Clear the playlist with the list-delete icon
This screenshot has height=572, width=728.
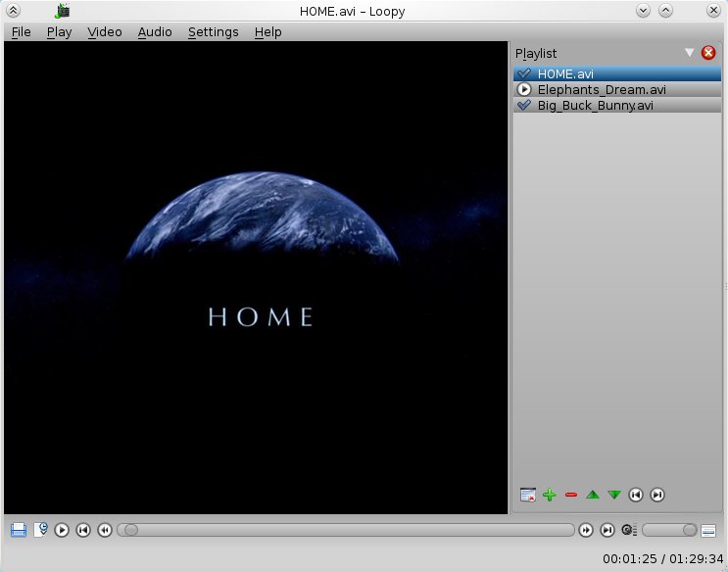point(528,495)
